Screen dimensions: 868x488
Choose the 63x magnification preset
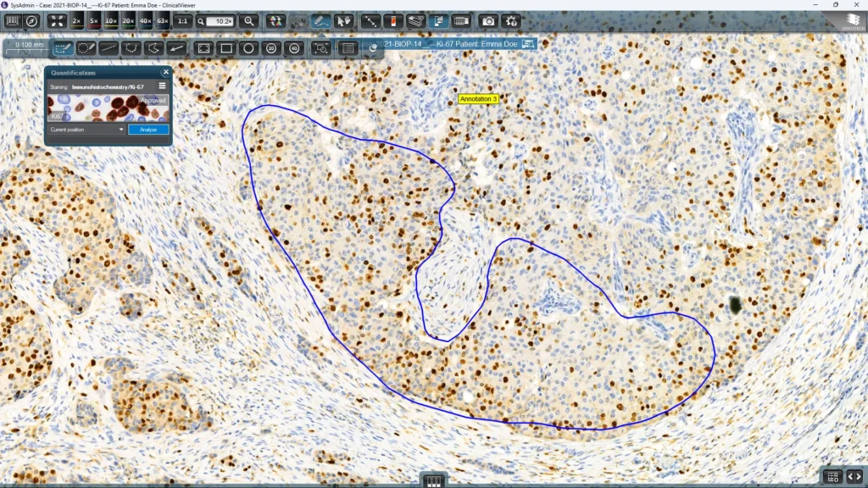162,21
